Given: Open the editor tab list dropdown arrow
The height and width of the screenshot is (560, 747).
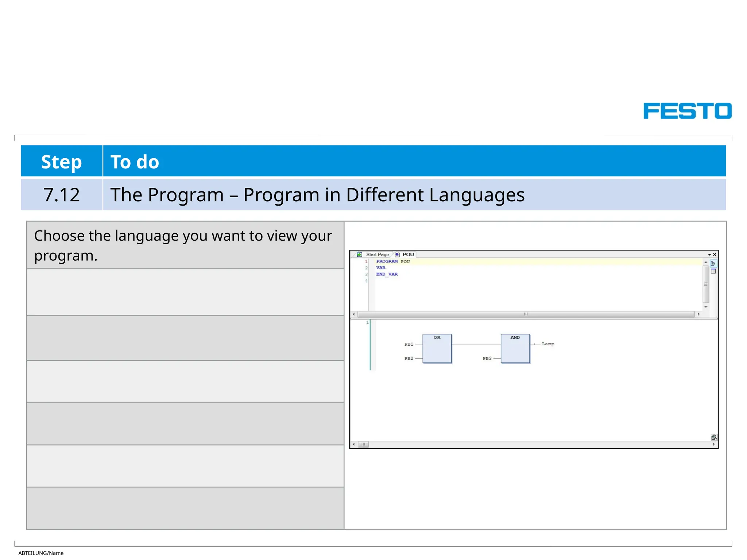Looking at the screenshot, I should (x=709, y=254).
